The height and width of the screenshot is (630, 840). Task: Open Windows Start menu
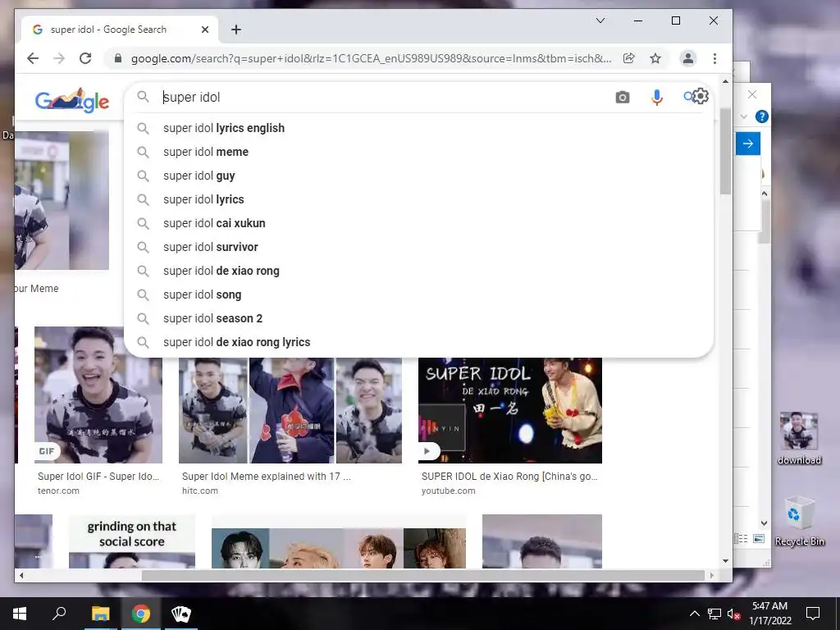click(x=20, y=614)
